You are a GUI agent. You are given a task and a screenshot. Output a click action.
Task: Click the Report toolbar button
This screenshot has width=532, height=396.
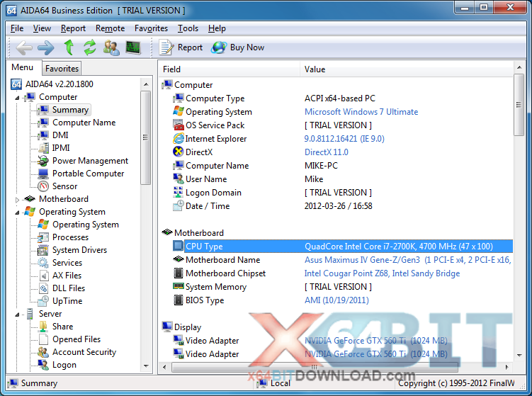click(x=181, y=47)
